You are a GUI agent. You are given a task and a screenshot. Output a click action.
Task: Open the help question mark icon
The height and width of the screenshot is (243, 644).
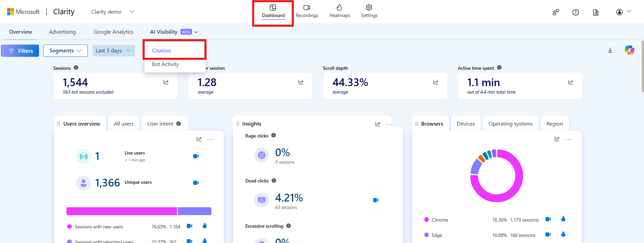pyautogui.click(x=576, y=12)
